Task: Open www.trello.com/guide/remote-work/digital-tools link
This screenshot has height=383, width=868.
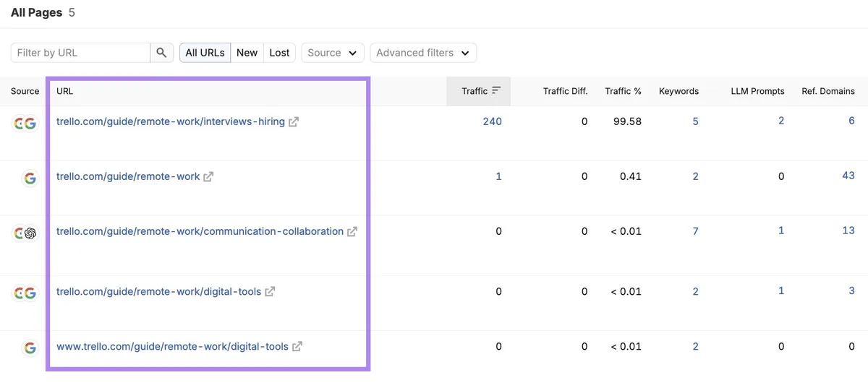Action: click(172, 346)
